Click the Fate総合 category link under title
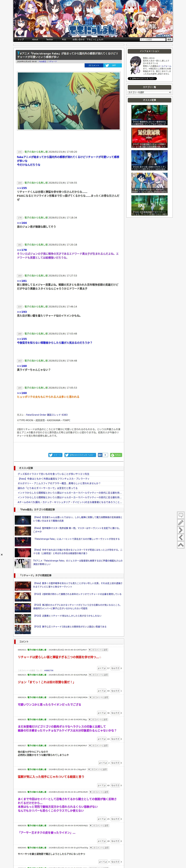This screenshot has height=868, width=186. [43, 62]
